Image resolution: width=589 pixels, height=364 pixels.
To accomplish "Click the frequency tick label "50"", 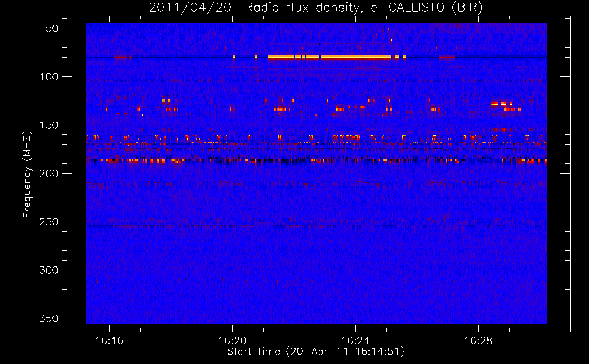I will click(x=52, y=28).
